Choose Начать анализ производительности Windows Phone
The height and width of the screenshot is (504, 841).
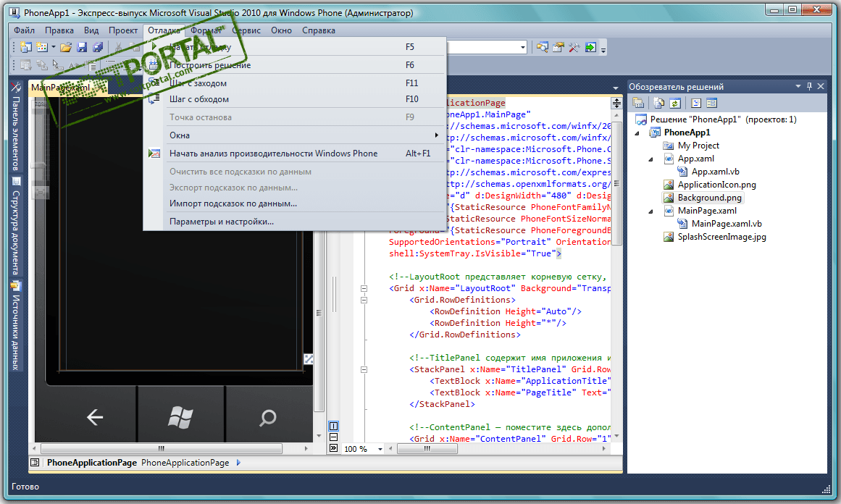tap(295, 154)
